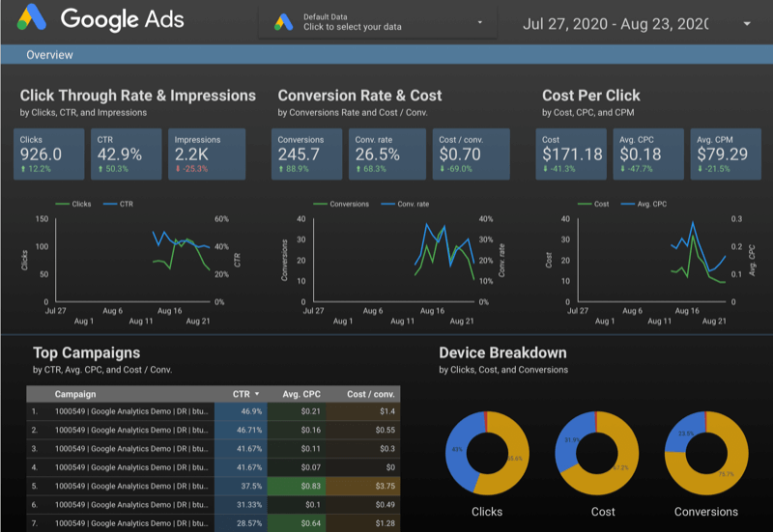The height and width of the screenshot is (532, 773).
Task: Click the $0.64 Avg. CPC cell
Action: click(x=297, y=523)
